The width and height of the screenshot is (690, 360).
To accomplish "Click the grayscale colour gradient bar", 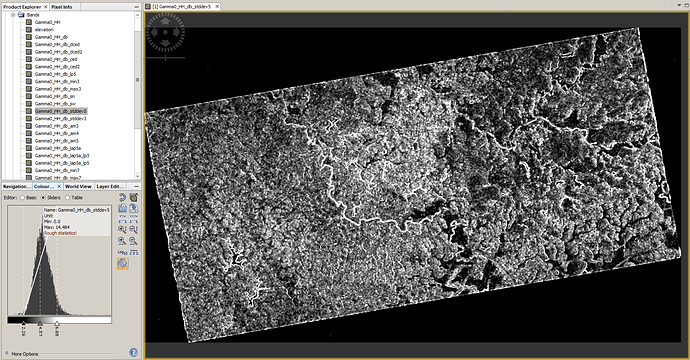I will coord(59,320).
